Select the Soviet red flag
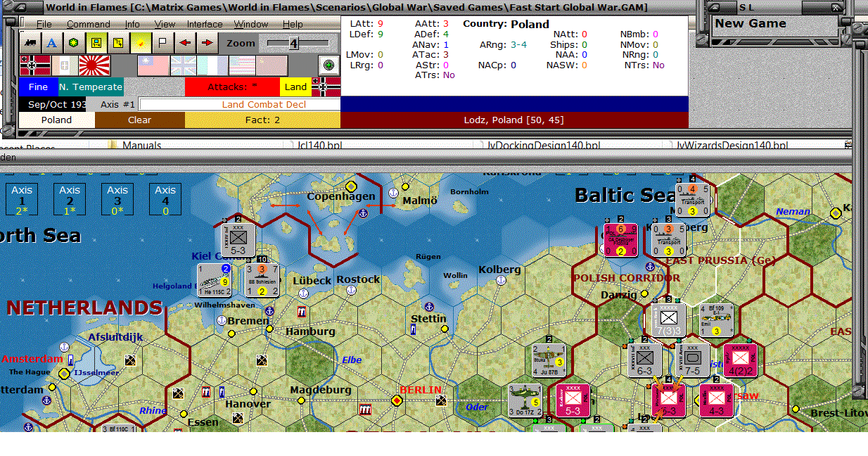The height and width of the screenshot is (456, 868). [272, 66]
